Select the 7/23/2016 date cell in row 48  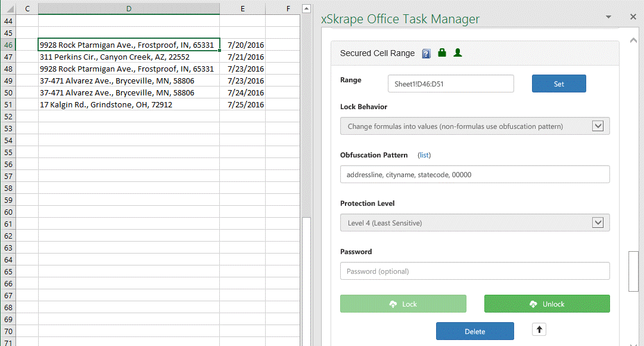tap(242, 69)
